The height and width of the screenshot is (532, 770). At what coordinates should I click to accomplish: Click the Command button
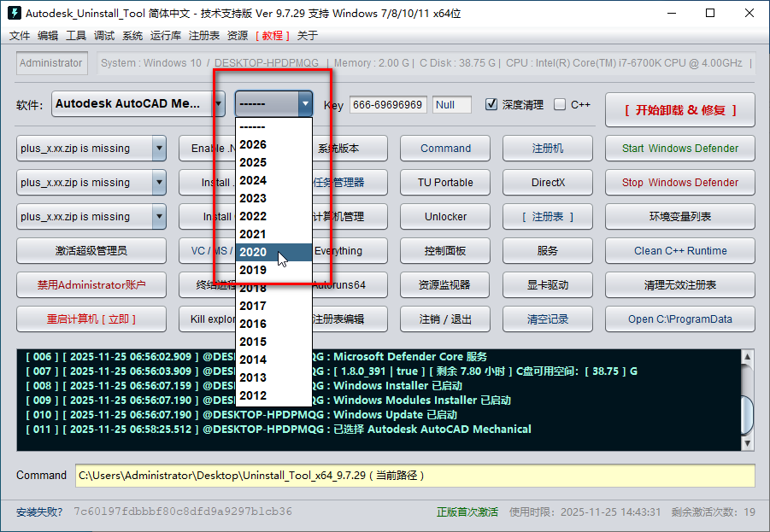[445, 149]
